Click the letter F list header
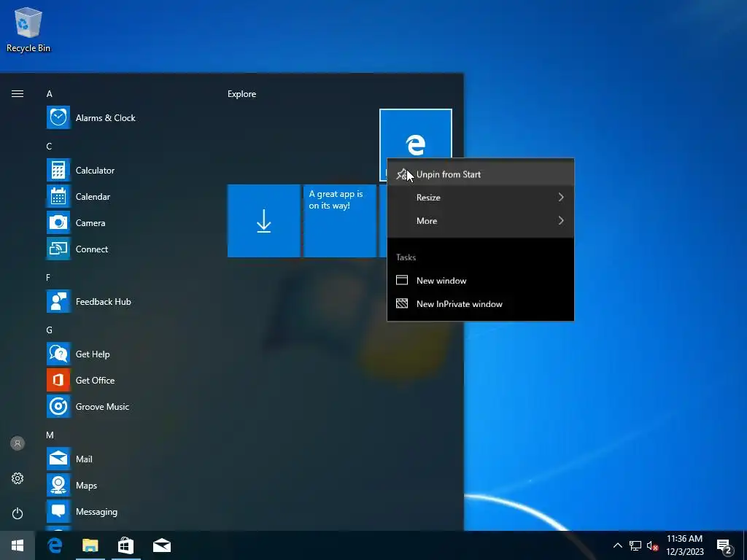747x560 pixels. pos(48,277)
